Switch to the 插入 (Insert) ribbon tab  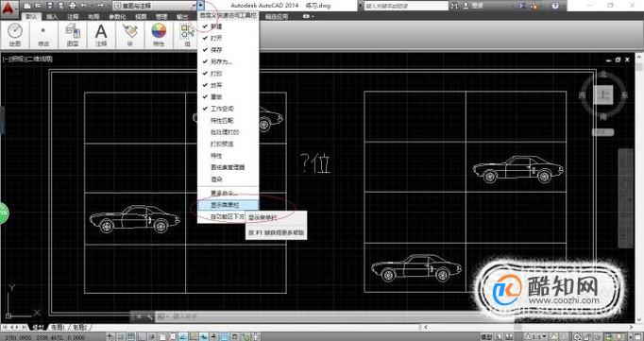click(52, 17)
